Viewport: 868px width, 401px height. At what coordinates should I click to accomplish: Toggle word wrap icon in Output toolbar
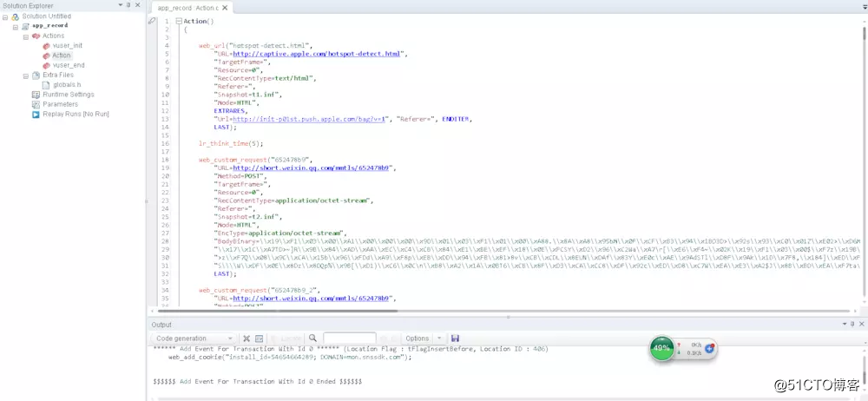pyautogui.click(x=259, y=339)
